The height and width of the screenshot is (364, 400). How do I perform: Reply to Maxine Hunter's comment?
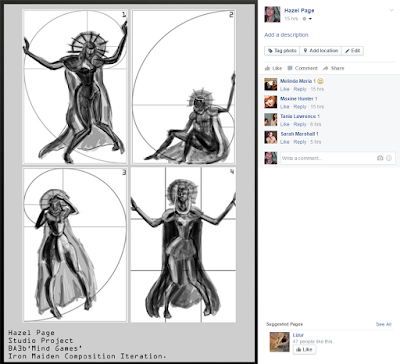click(x=300, y=107)
